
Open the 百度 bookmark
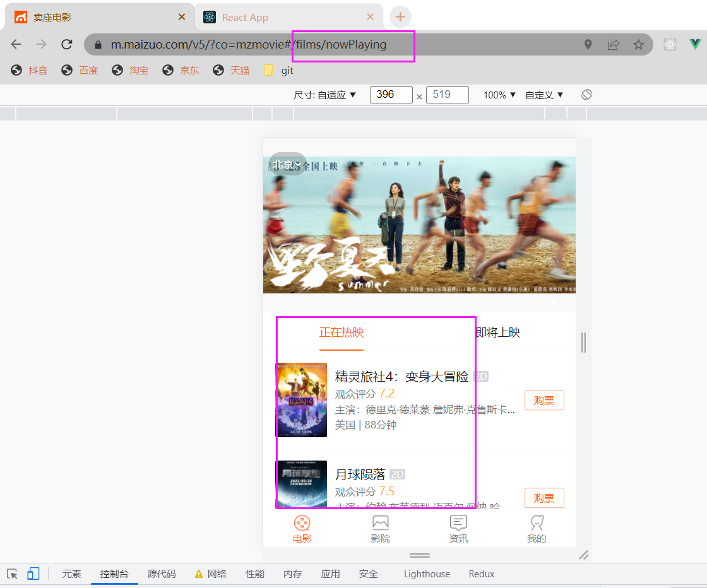[80, 70]
